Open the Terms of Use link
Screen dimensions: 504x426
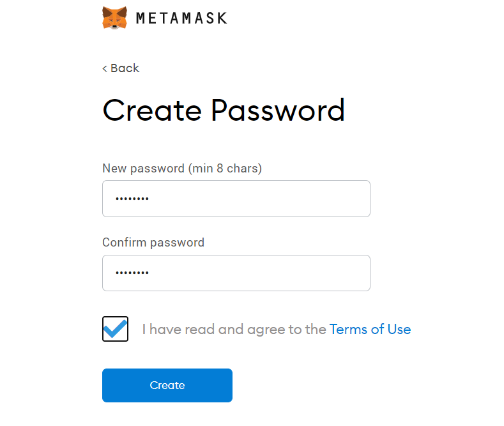370,330
